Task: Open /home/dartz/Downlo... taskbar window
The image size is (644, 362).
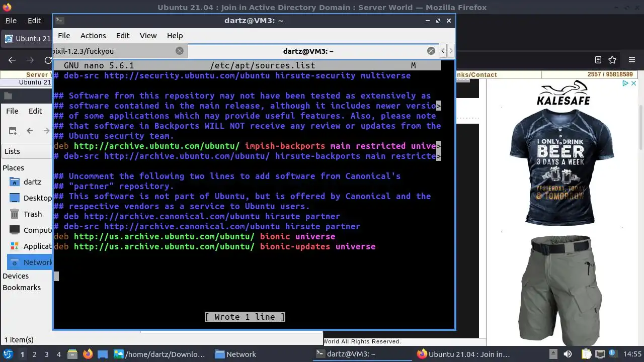Action: (160, 354)
